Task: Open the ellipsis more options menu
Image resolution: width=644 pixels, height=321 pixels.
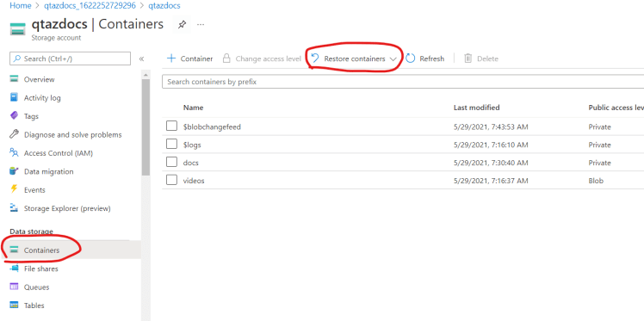Action: [201, 25]
